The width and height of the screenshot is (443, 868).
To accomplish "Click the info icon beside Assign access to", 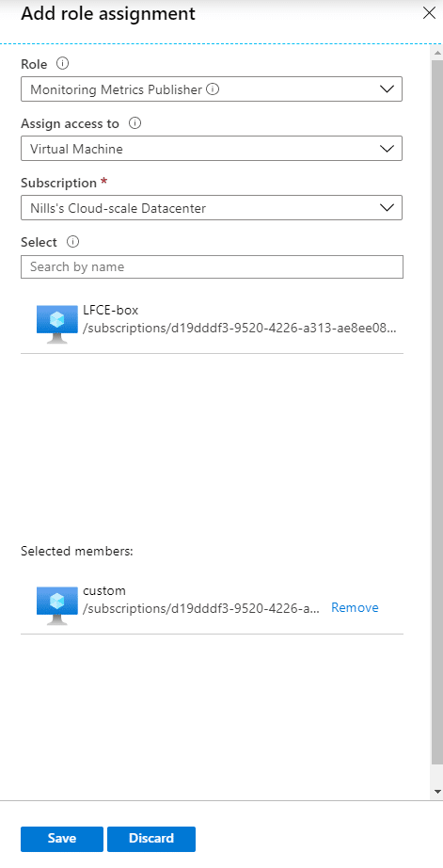I will point(134,123).
